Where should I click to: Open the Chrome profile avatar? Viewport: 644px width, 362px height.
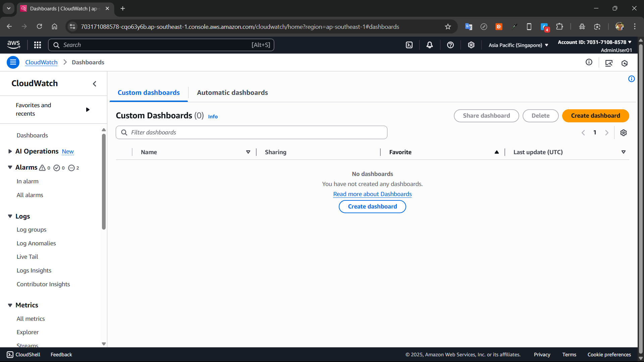620,26
